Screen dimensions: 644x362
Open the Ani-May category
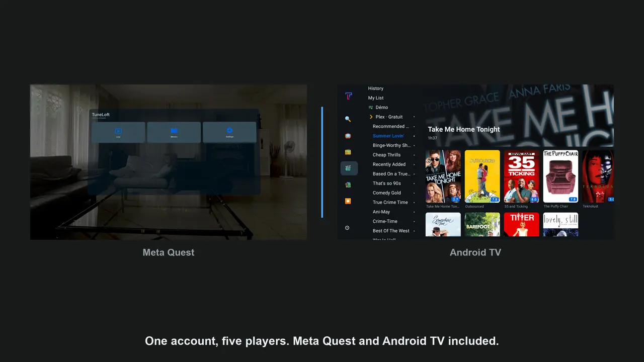click(381, 212)
